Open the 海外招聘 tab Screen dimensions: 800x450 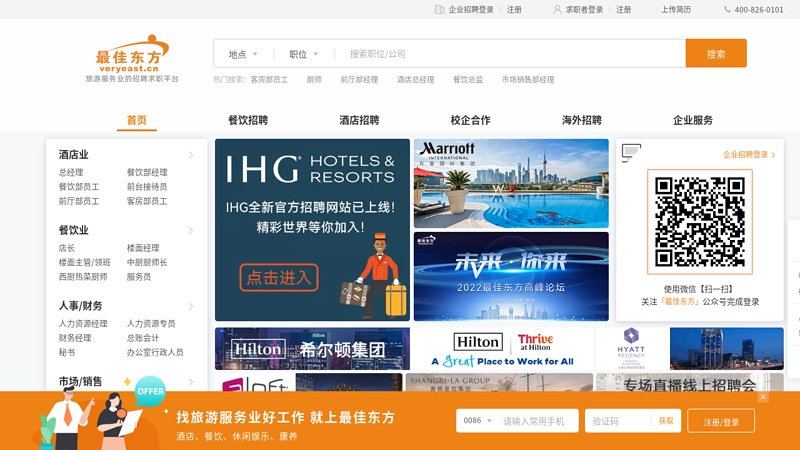click(x=582, y=120)
